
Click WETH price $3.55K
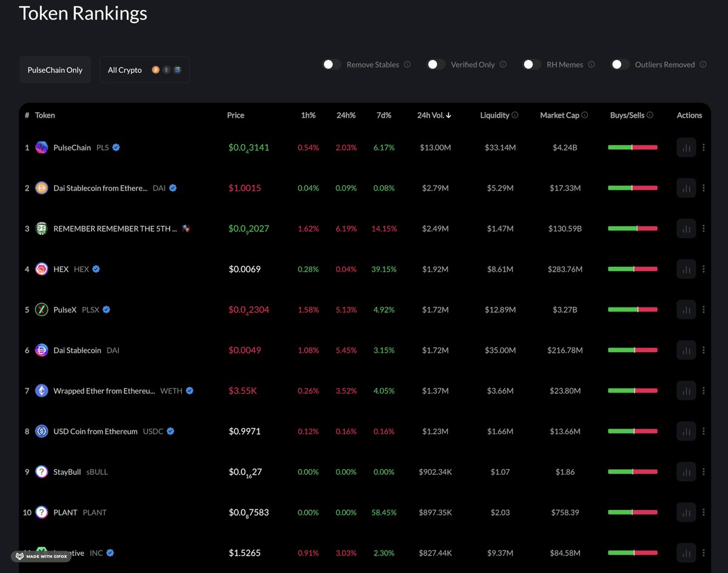243,390
